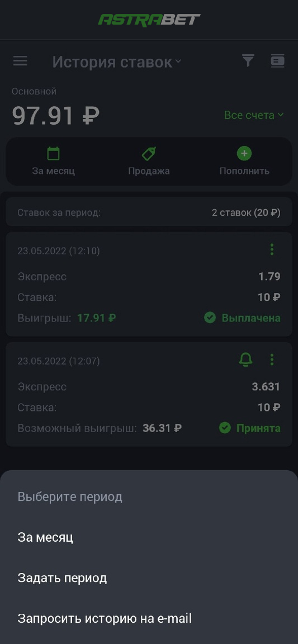This screenshot has height=644, width=298.
Task: Open the bet slip icon at top right
Action: coord(277,61)
